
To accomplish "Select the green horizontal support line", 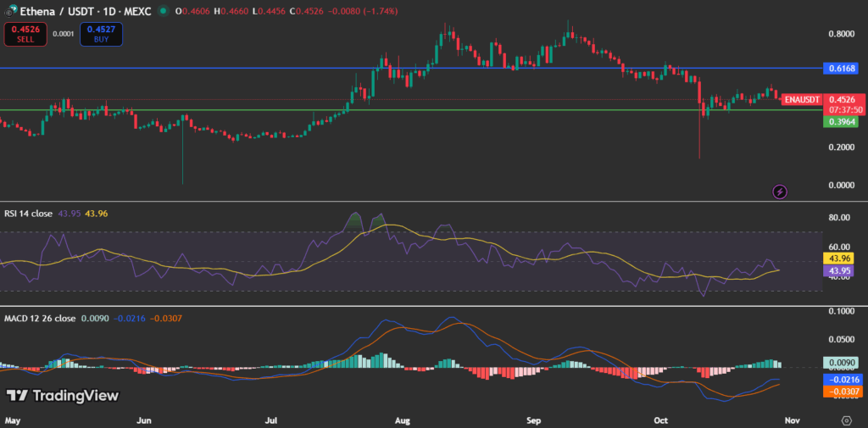I will click(254, 109).
